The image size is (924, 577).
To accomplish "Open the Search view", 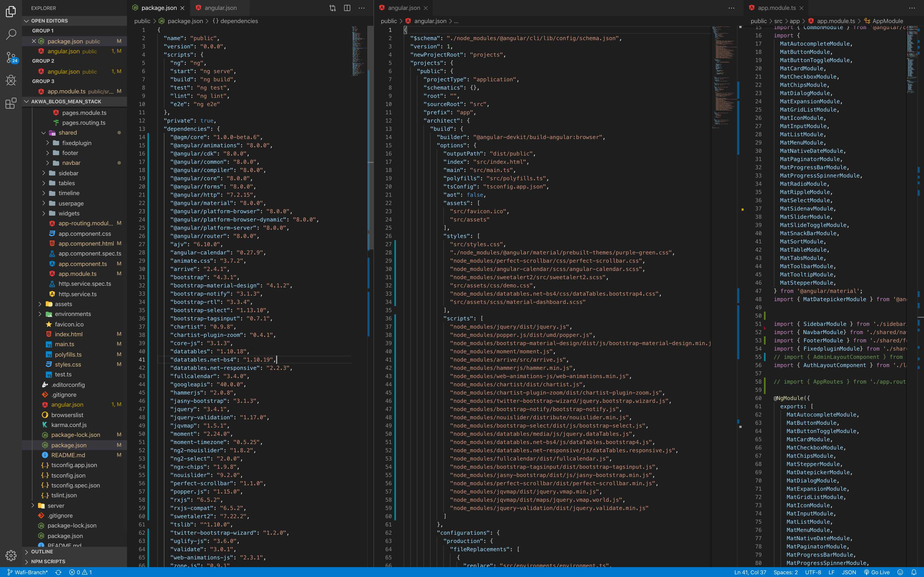I will click(10, 34).
